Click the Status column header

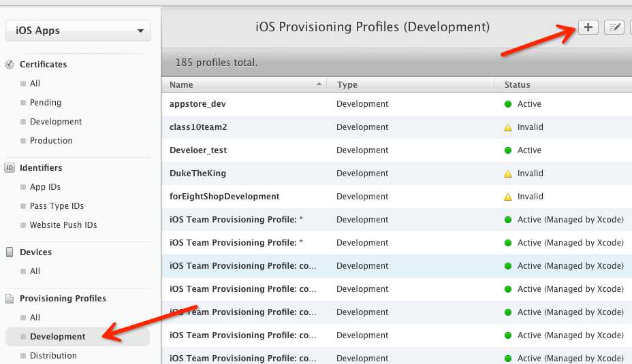tap(517, 85)
